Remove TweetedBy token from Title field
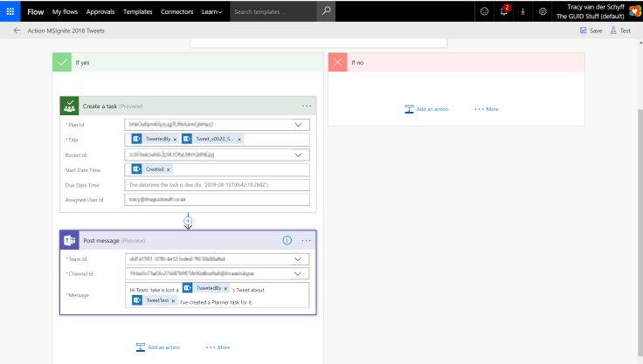The height and width of the screenshot is (364, 643). [175, 139]
